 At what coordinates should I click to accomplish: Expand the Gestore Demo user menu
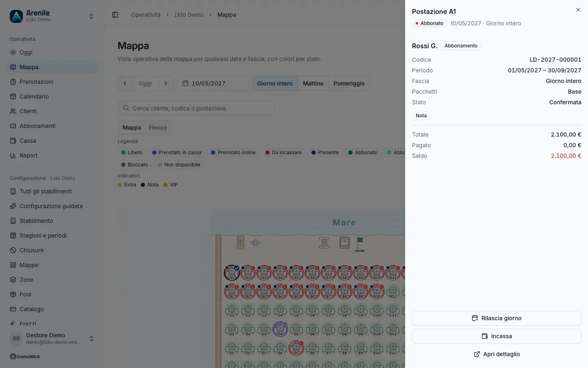pyautogui.click(x=52, y=339)
